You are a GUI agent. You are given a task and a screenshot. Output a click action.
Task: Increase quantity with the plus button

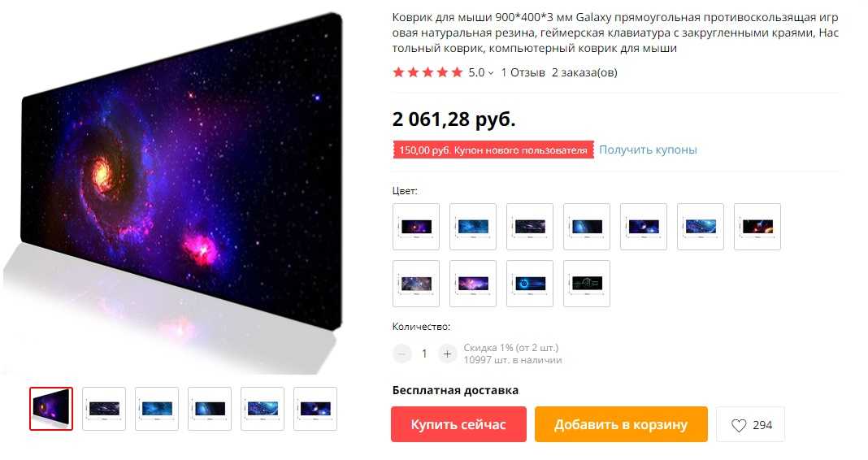tap(447, 354)
